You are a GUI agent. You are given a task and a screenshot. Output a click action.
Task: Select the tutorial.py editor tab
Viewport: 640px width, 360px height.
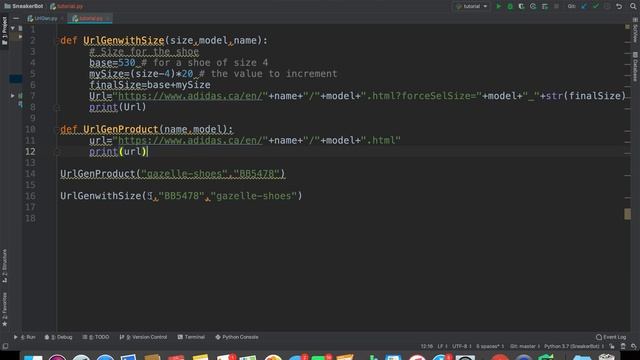pyautogui.click(x=89, y=18)
